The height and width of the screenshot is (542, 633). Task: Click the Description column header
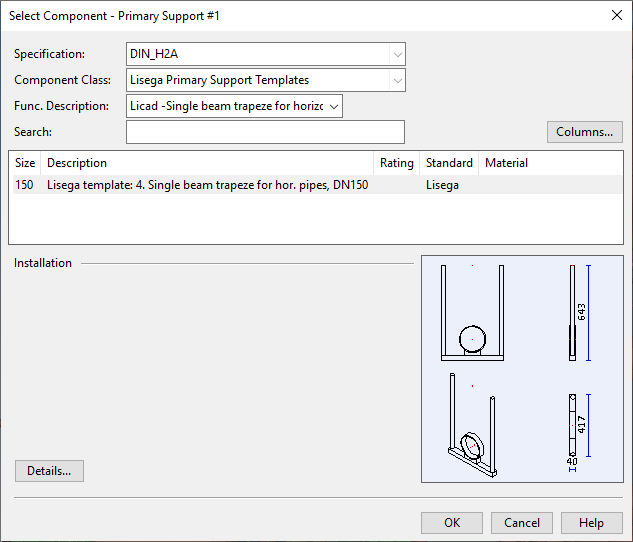tap(208, 163)
